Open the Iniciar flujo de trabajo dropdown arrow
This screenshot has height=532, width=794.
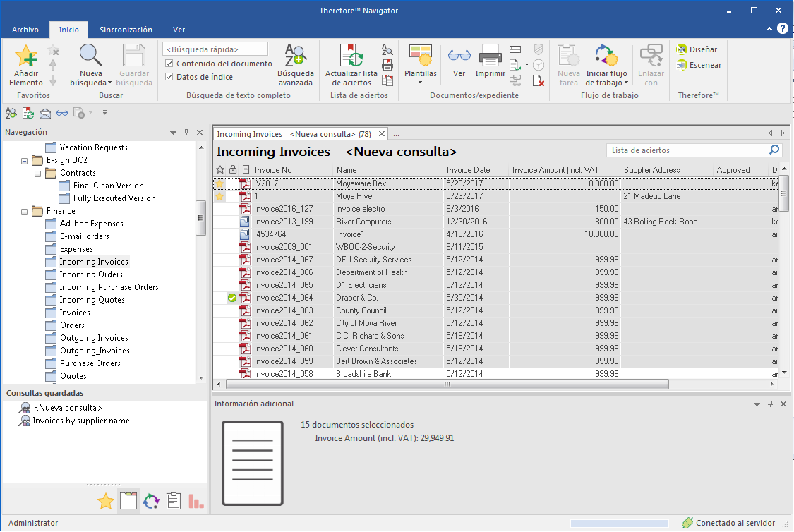pos(627,83)
